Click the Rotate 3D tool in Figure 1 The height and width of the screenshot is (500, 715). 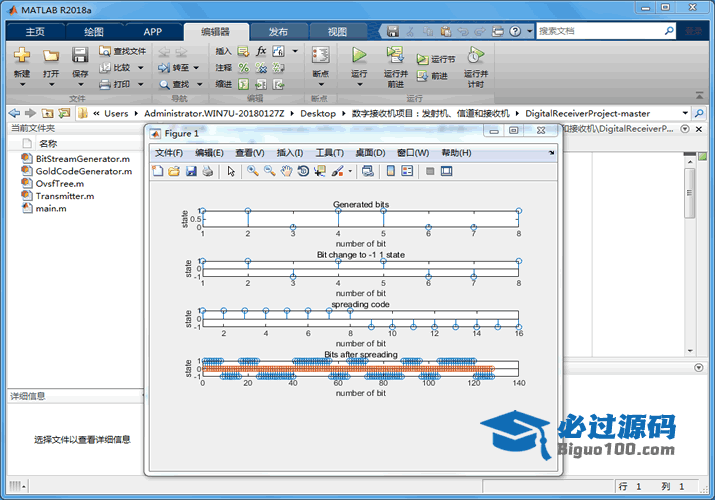pos(303,171)
